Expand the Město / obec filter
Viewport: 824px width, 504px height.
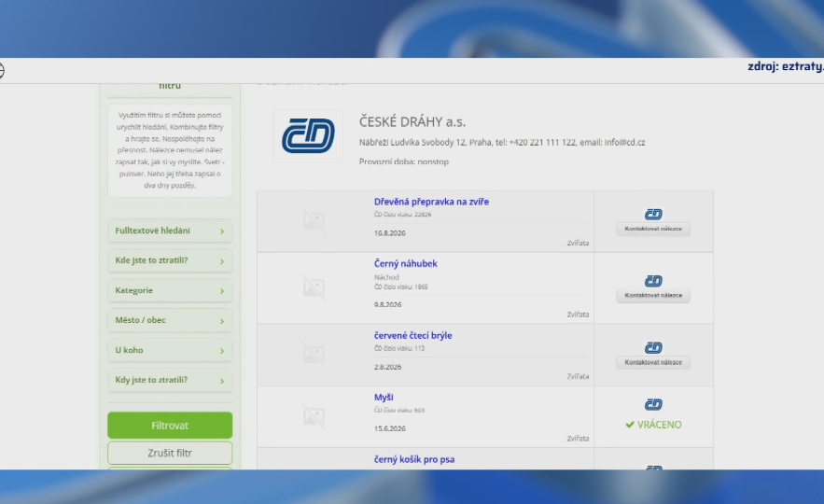(x=170, y=320)
